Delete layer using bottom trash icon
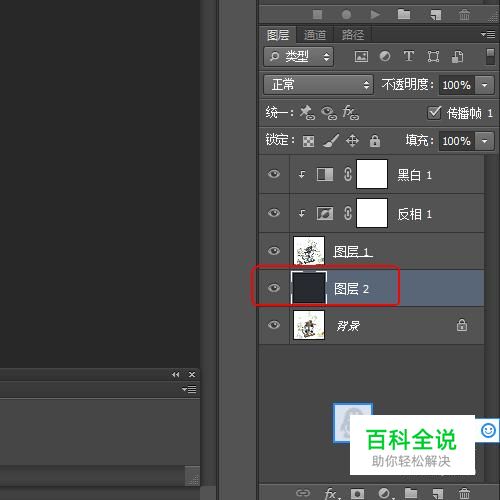 [x=464, y=493]
